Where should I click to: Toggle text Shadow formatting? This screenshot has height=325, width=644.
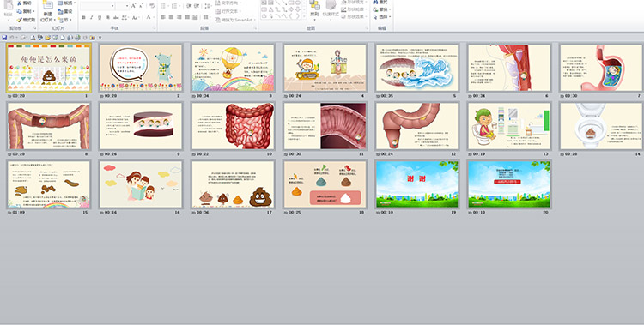point(108,17)
